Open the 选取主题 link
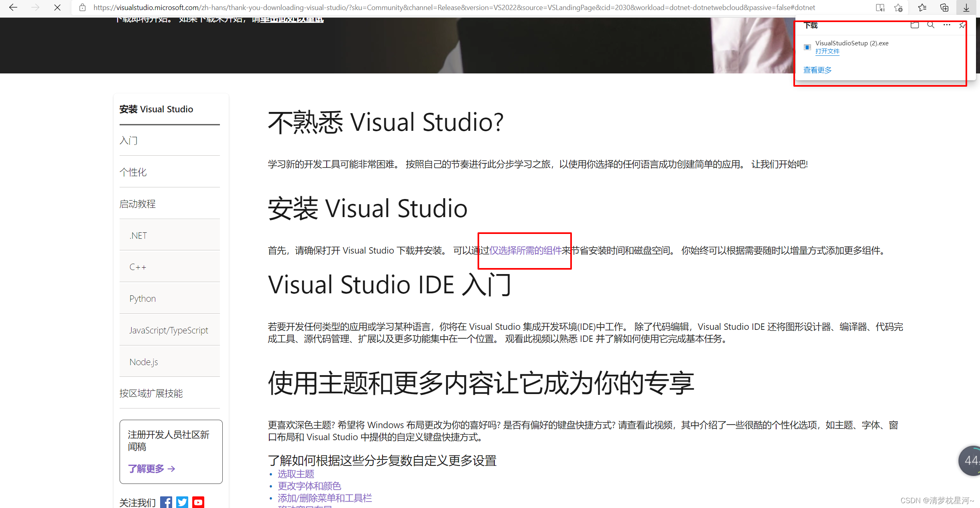Screen dimensions: 980x508 [296, 474]
